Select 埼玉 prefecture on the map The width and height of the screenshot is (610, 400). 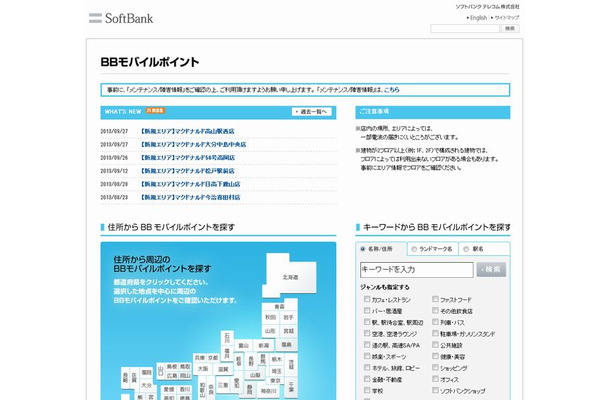pos(277,370)
